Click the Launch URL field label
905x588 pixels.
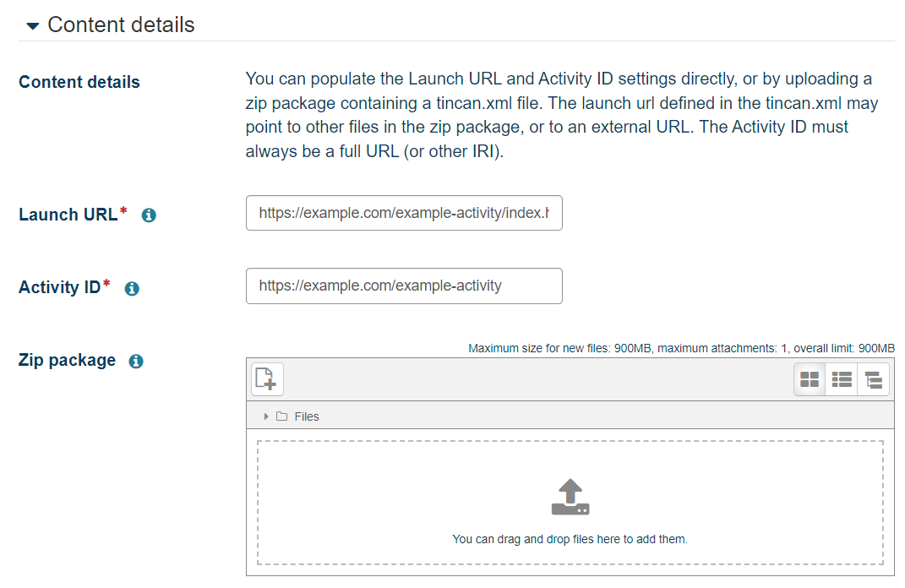68,215
